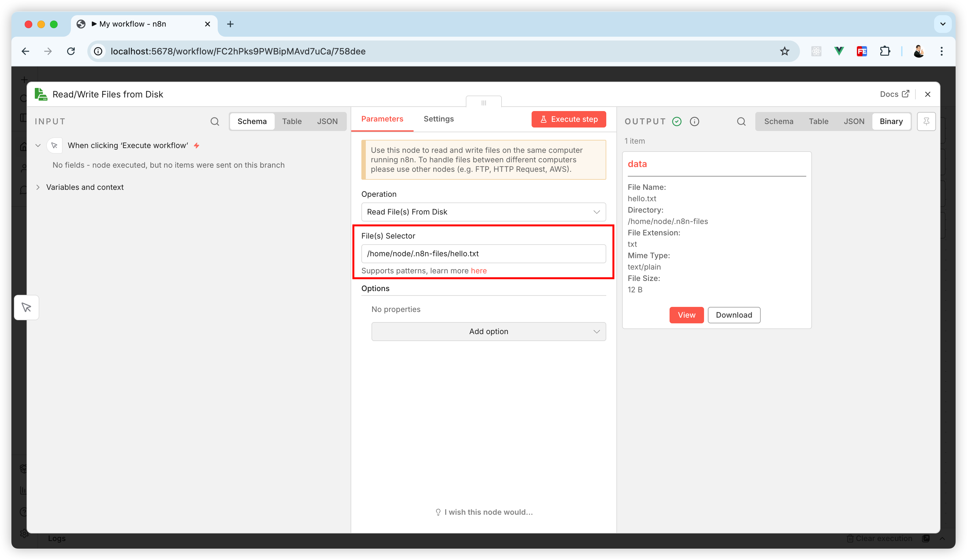Open the Operation dropdown
The width and height of the screenshot is (967, 560).
pos(483,212)
